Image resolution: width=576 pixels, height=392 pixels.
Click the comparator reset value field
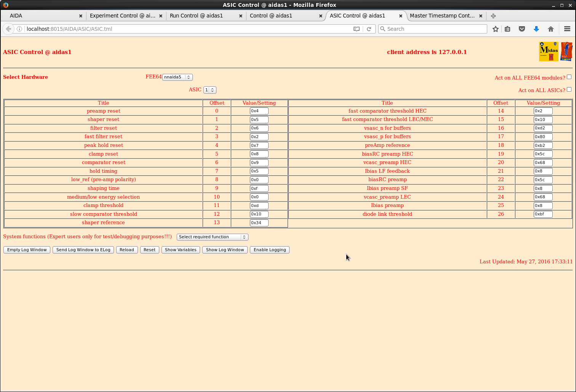pos(259,163)
